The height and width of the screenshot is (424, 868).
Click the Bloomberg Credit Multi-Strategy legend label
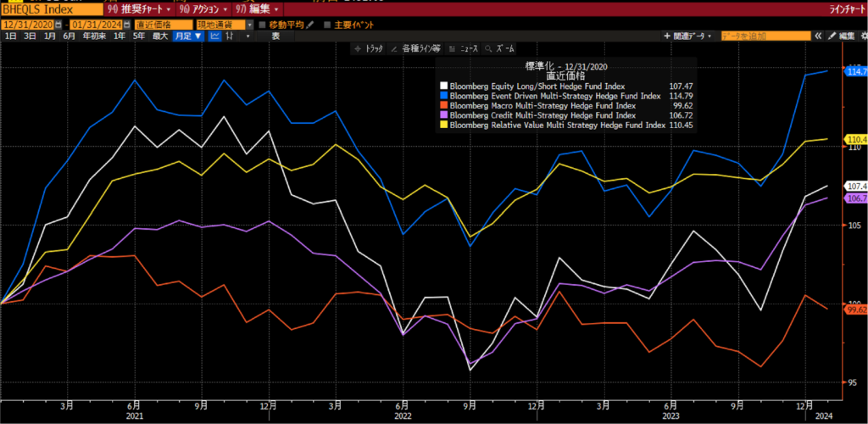543,115
